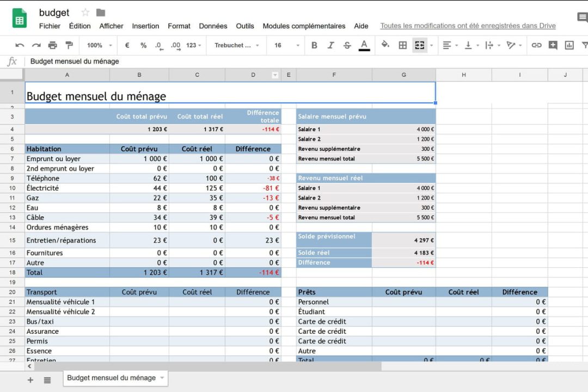Select the paint format roller icon
The height and width of the screenshot is (392, 588).
tap(69, 45)
